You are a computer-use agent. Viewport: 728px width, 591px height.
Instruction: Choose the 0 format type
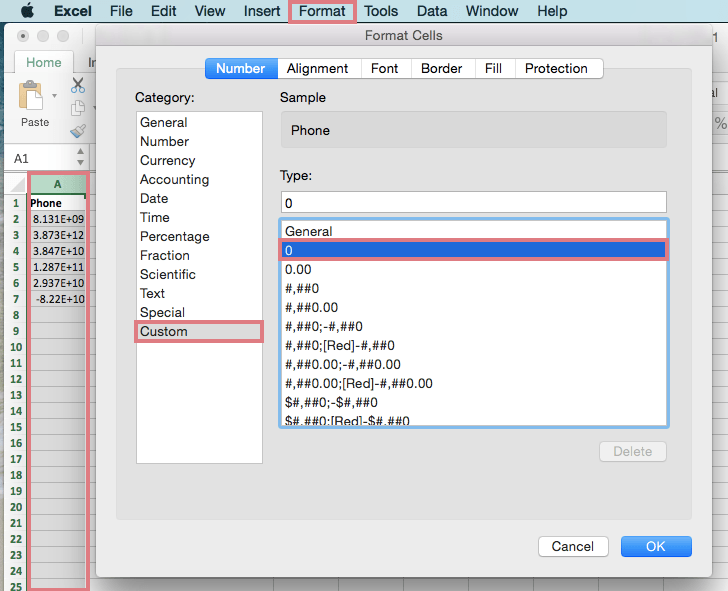(474, 250)
